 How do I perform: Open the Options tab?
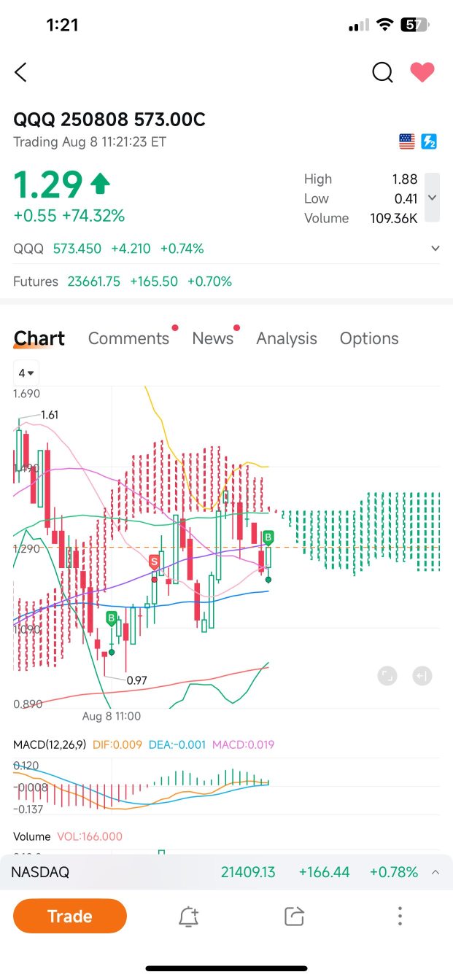pos(369,338)
